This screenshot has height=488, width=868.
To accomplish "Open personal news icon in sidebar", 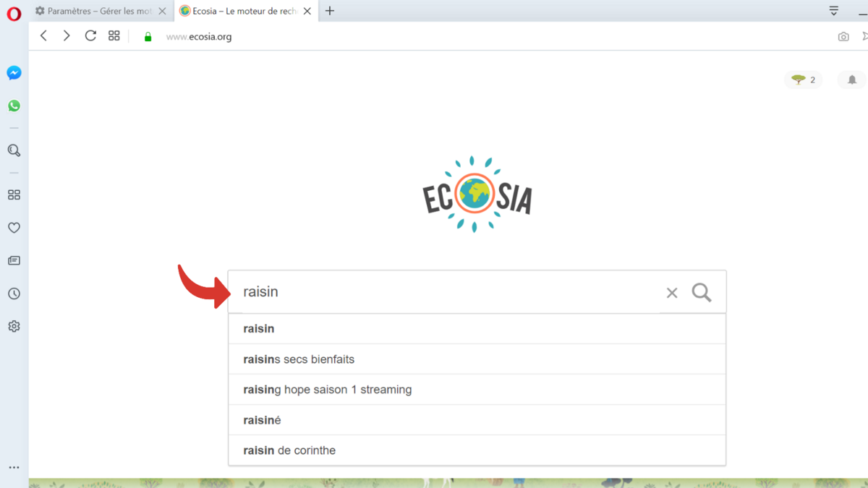I will click(14, 260).
